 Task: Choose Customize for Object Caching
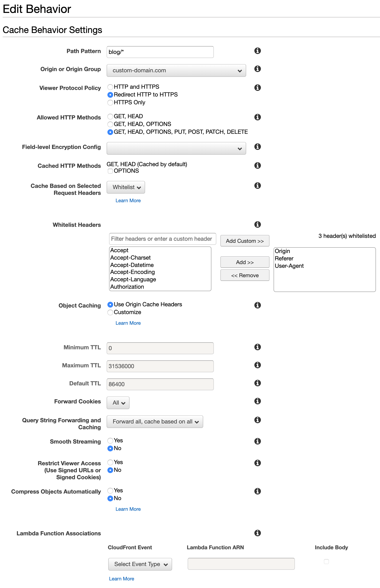(x=110, y=312)
